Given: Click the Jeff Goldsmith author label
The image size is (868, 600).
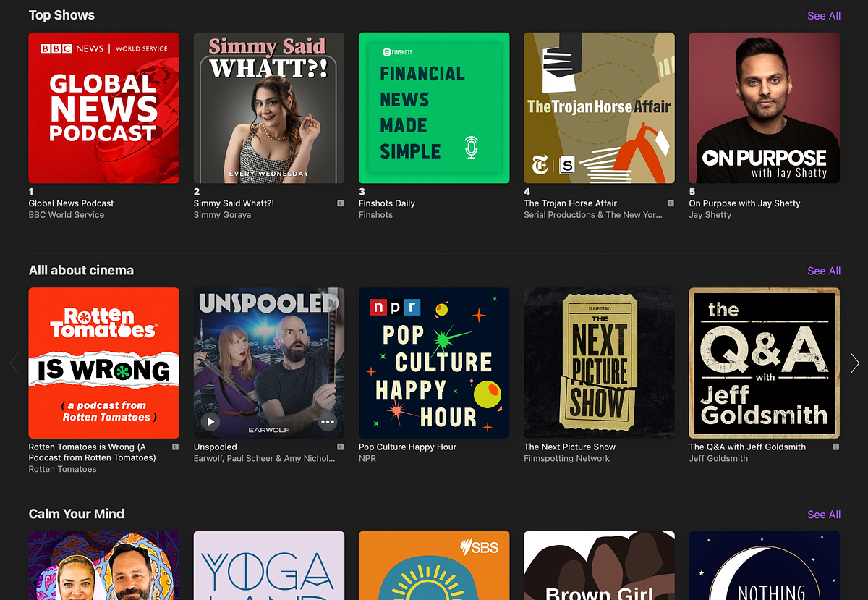Looking at the screenshot, I should (718, 458).
